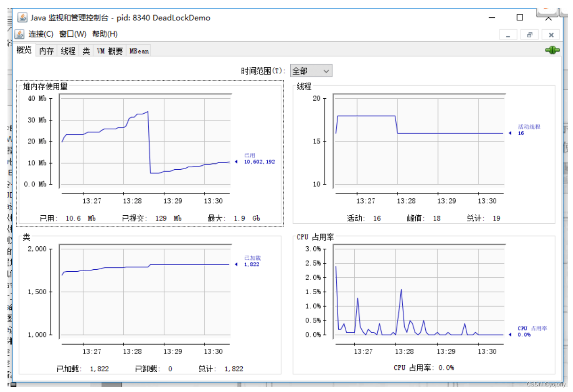This screenshot has height=392, width=573.
Task: Open the 连接(C) menu
Action: [41, 34]
